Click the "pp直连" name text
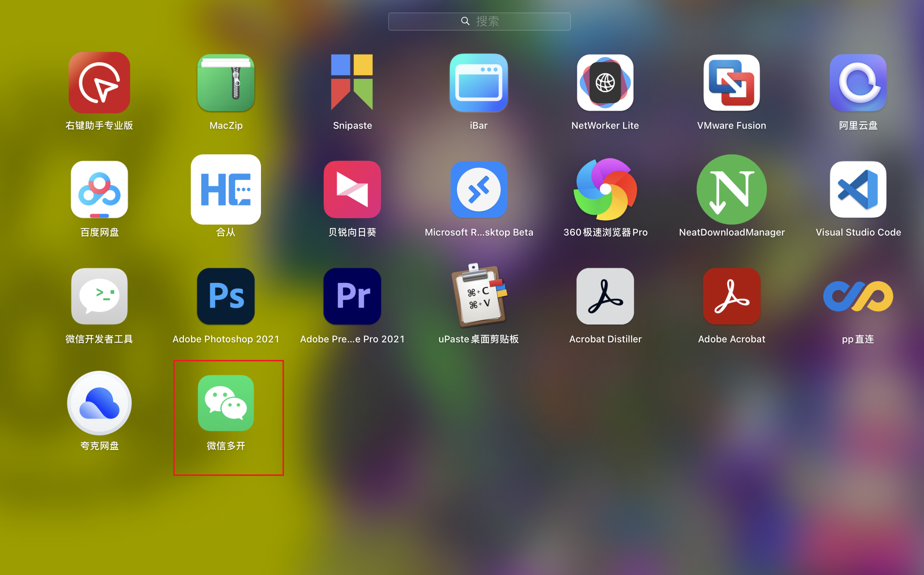 858,339
